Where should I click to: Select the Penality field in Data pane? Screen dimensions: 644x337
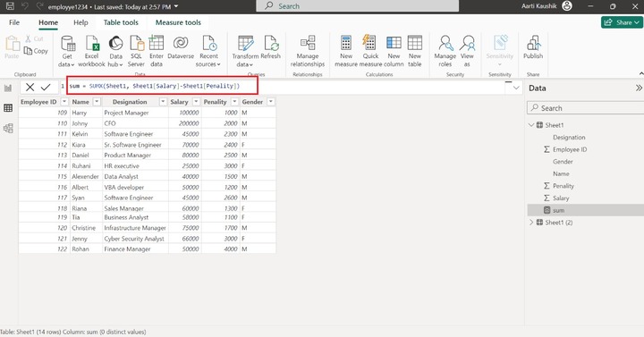[x=563, y=186]
